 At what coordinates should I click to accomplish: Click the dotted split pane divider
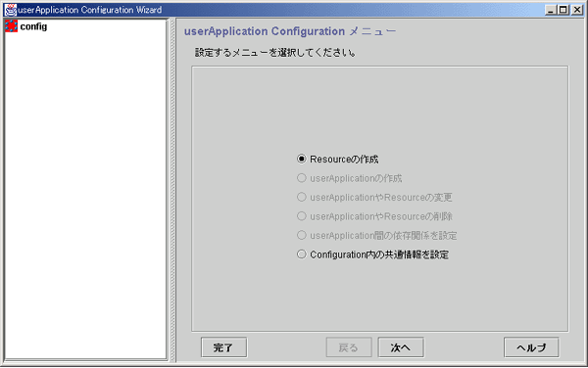point(172,190)
